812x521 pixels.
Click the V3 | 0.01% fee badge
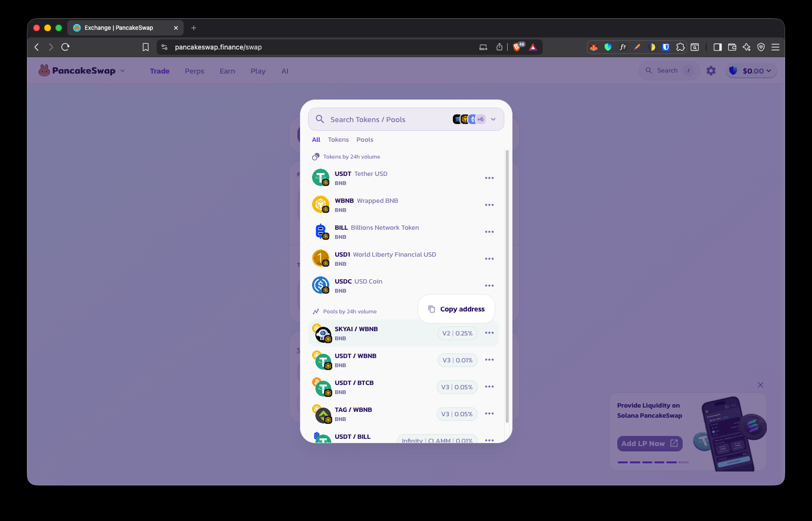coord(458,360)
